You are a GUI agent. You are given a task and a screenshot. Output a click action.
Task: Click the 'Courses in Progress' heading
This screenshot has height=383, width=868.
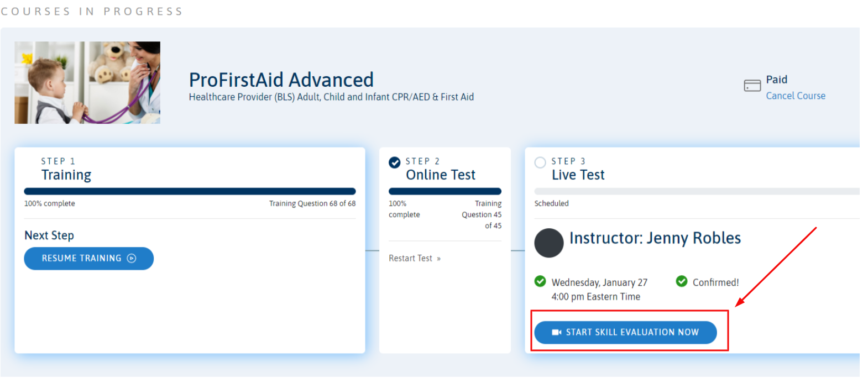(92, 12)
